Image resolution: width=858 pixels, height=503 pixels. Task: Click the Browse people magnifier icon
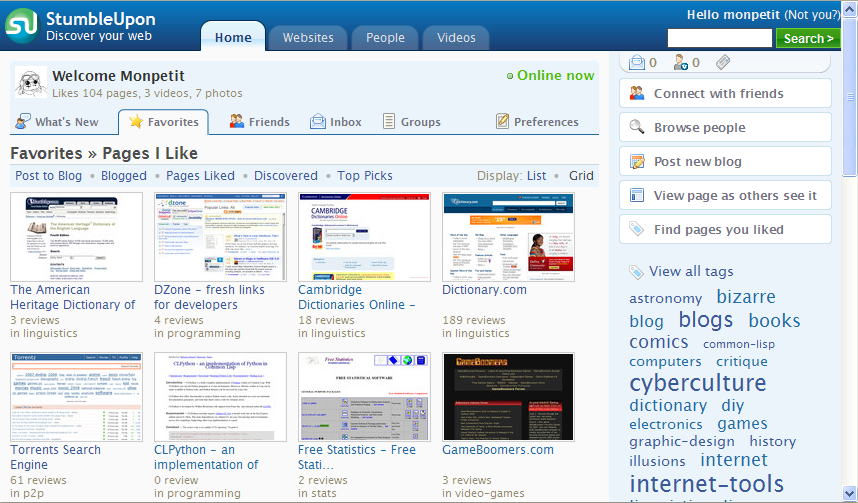pyautogui.click(x=636, y=127)
